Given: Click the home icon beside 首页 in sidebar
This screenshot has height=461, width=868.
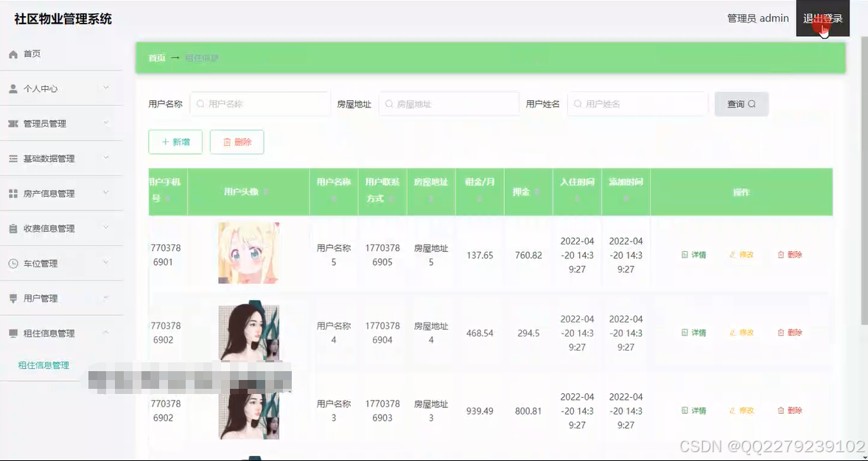Looking at the screenshot, I should coord(15,53).
